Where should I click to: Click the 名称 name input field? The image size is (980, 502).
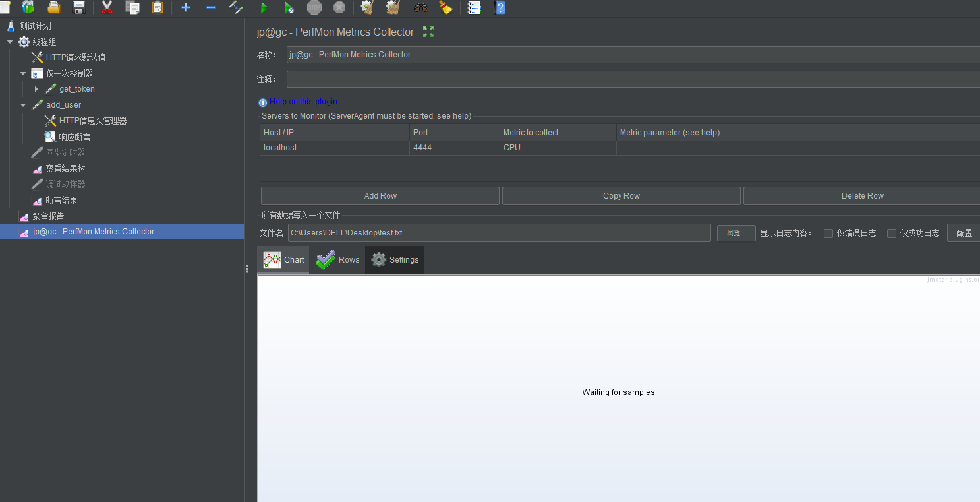633,55
